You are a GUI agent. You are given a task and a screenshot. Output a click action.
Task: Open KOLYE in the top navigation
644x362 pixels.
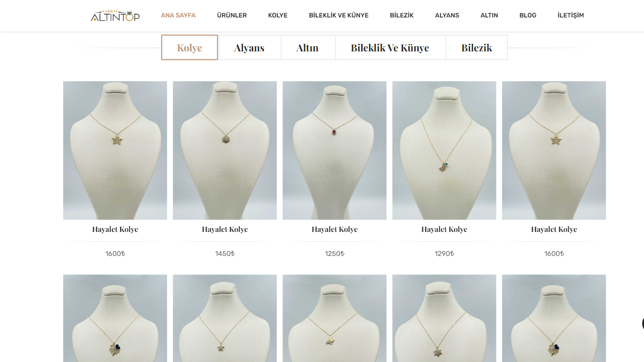pos(278,15)
